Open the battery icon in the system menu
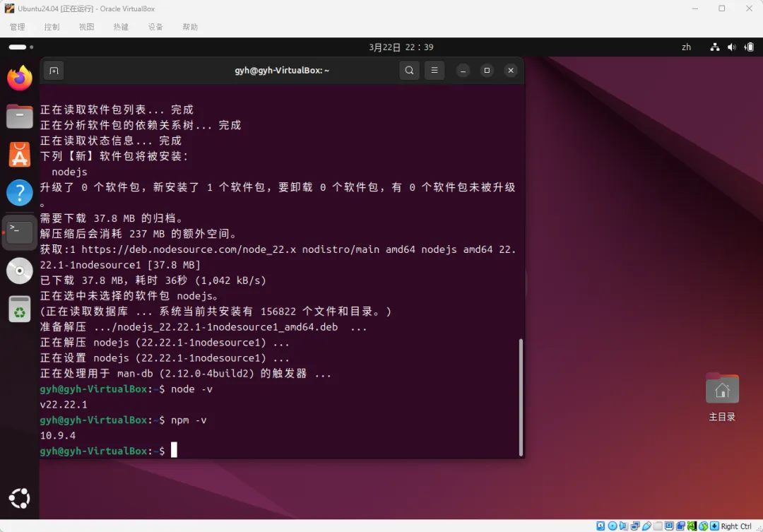763x532 pixels. pyautogui.click(x=749, y=47)
